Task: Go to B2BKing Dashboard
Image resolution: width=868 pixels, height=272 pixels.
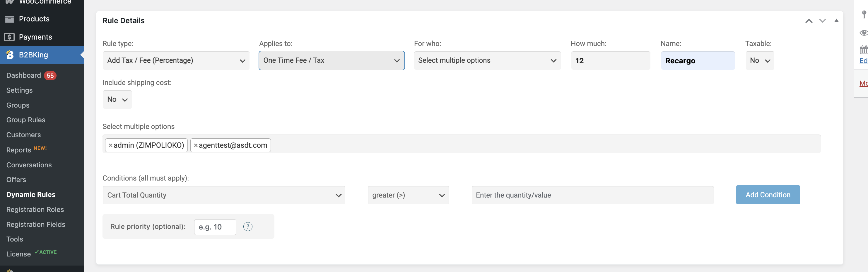Action: pyautogui.click(x=24, y=75)
